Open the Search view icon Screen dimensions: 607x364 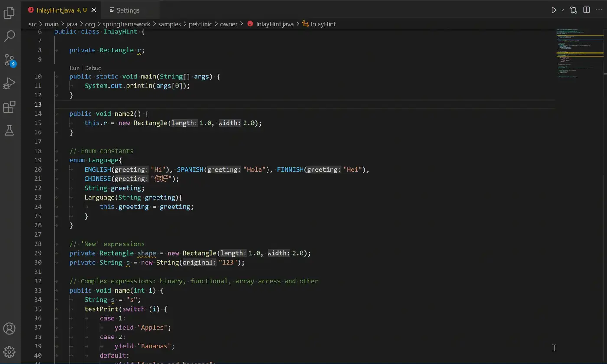pyautogui.click(x=9, y=36)
